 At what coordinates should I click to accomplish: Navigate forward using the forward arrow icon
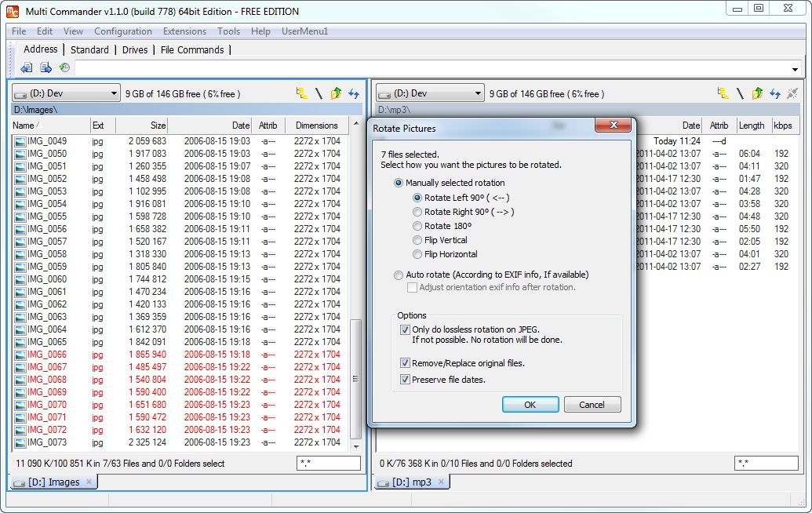tap(47, 68)
